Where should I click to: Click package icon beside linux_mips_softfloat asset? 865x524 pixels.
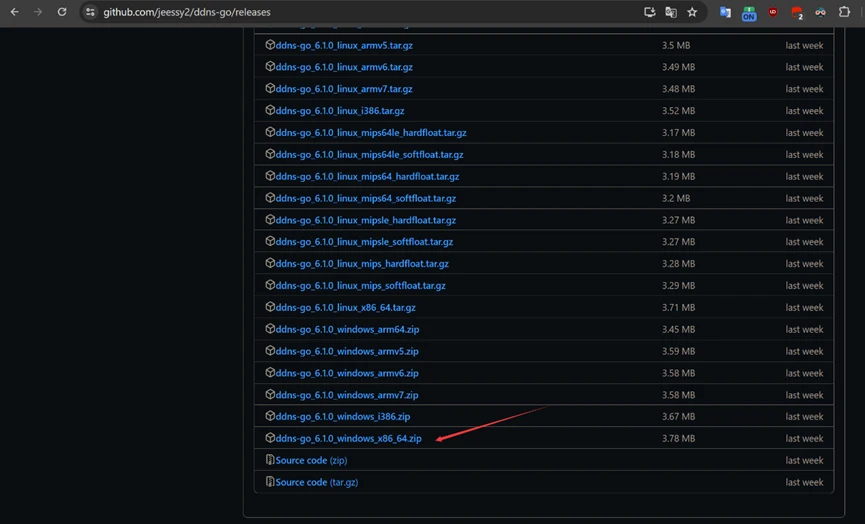pyautogui.click(x=270, y=285)
